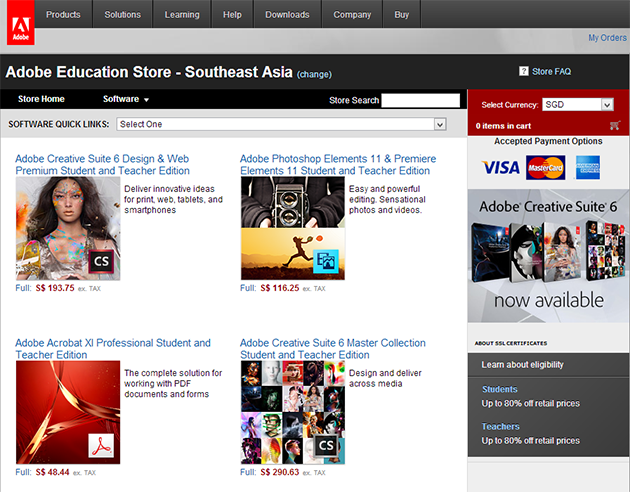This screenshot has width=630, height=492.
Task: Open the Downloads menu
Action: coord(287,14)
